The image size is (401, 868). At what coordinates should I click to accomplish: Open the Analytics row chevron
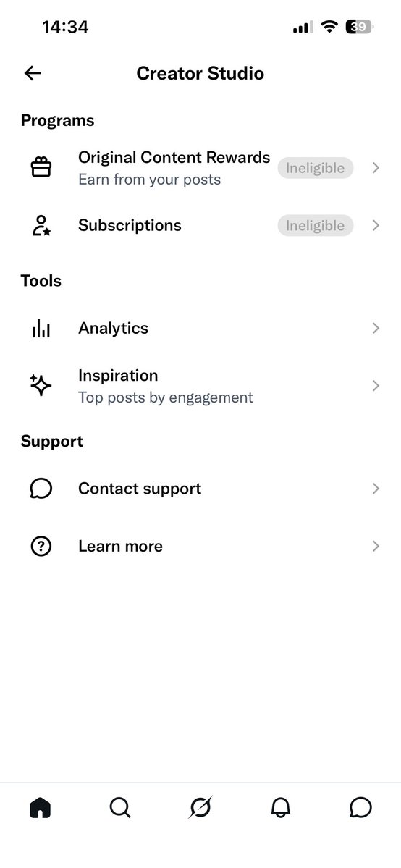(x=376, y=328)
